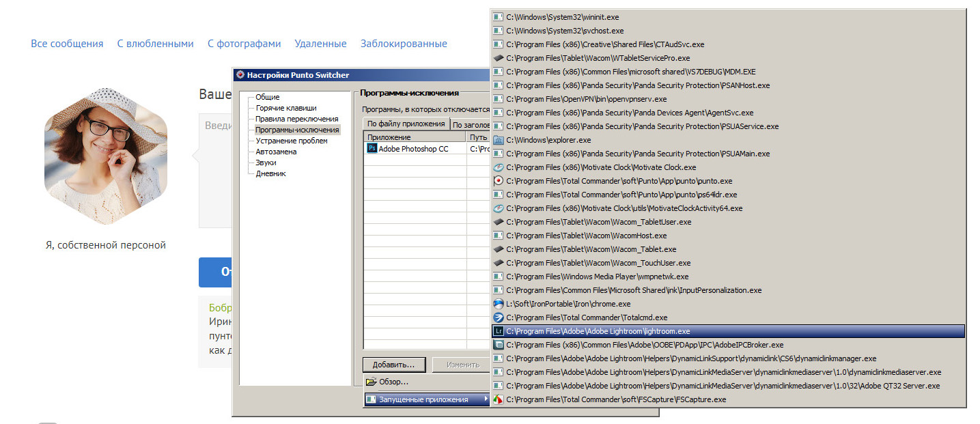
Task: Open the С фотографами link
Action: coord(244,44)
